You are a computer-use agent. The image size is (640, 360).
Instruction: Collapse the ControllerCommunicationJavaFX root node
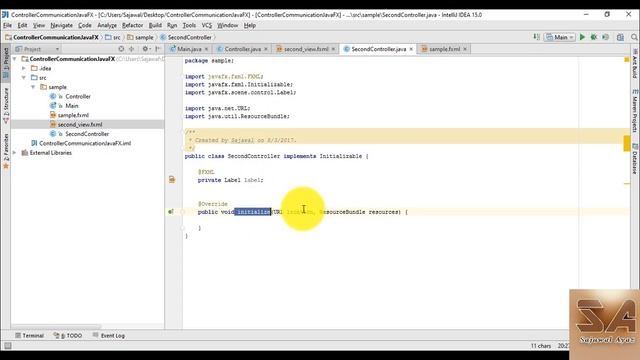(x=15, y=59)
